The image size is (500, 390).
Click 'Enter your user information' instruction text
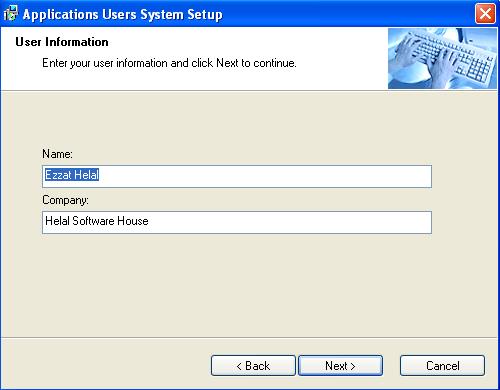(x=169, y=63)
